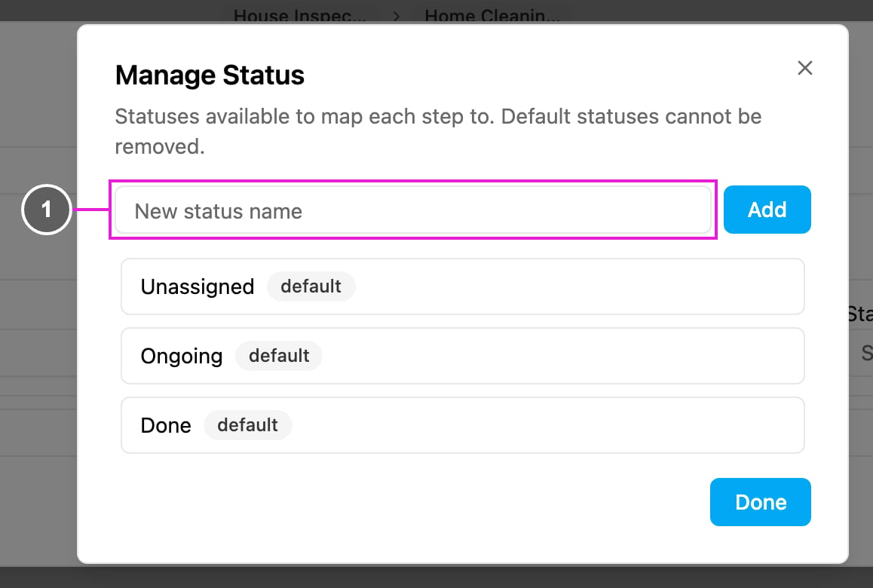Select the Ongoing status row

(463, 356)
